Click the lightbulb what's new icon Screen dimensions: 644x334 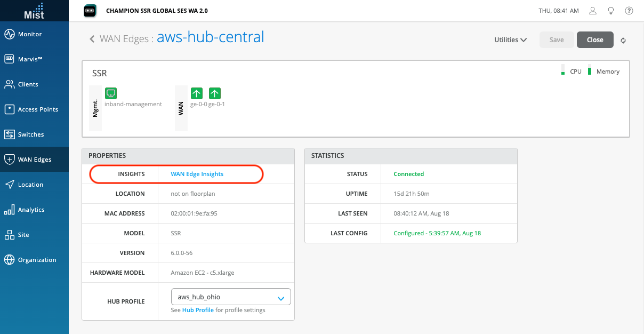pos(611,11)
